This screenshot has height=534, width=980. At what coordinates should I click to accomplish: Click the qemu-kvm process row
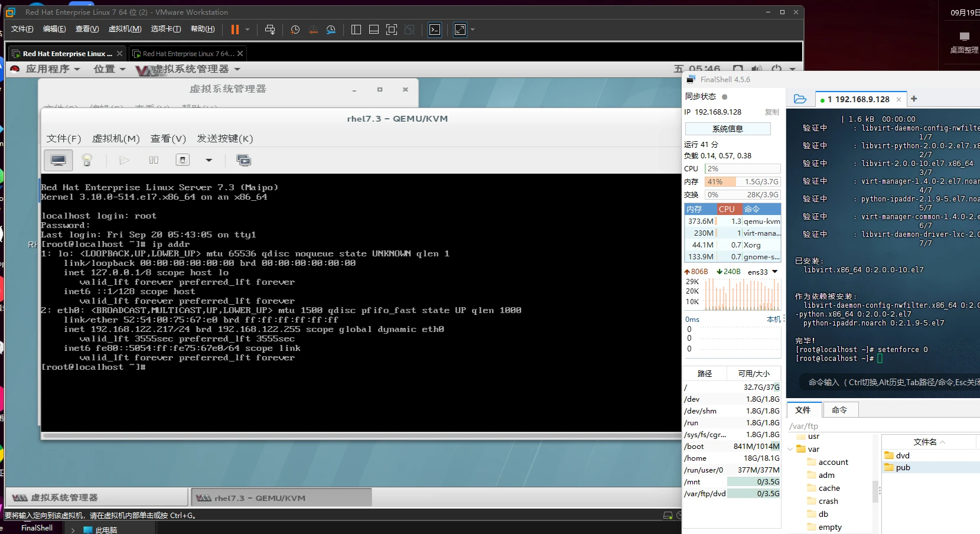coord(733,222)
